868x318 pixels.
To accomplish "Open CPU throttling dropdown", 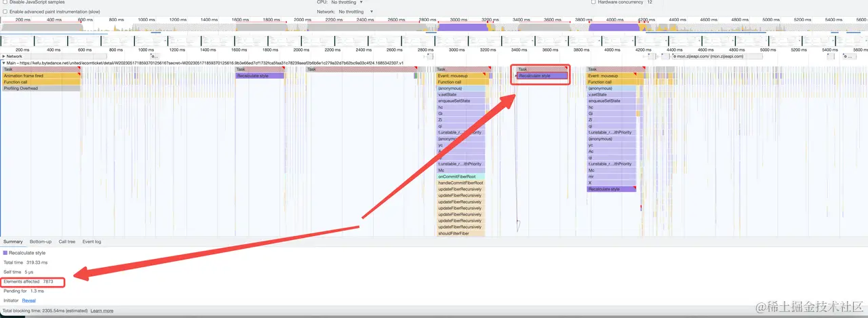I will point(347,3).
